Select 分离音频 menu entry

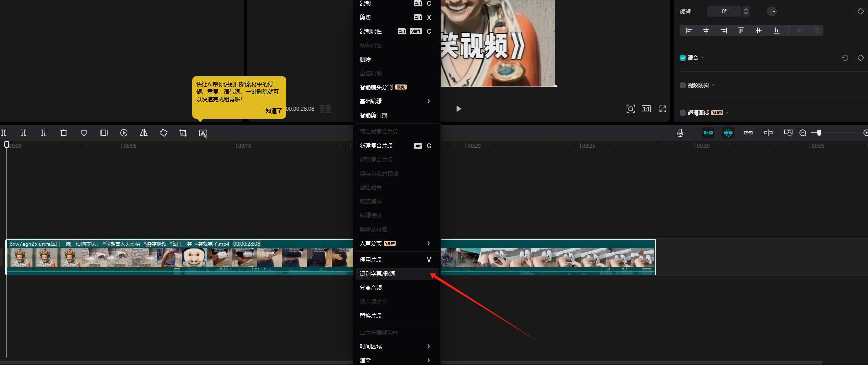pos(397,288)
